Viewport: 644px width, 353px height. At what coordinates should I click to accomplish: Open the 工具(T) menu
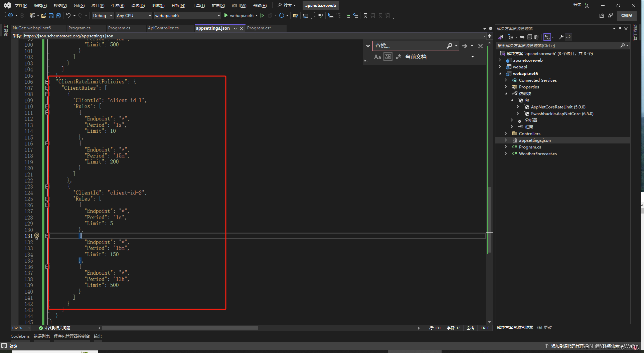[x=198, y=5]
